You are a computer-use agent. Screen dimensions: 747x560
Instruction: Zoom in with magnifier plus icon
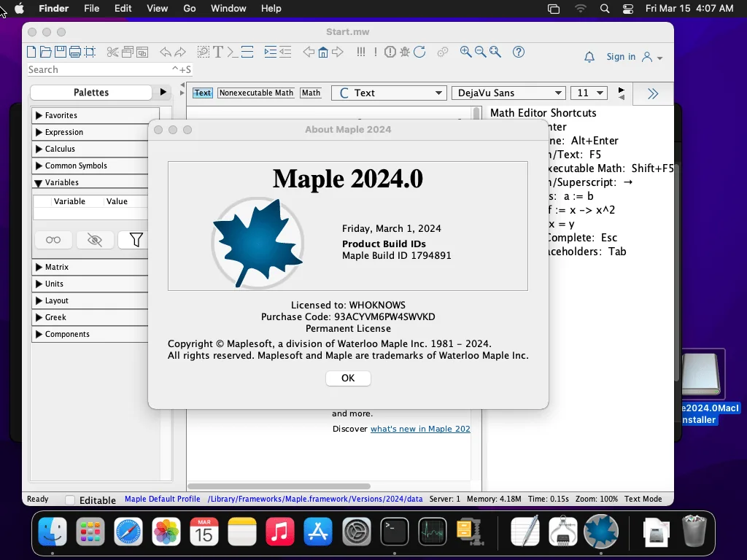pyautogui.click(x=465, y=52)
